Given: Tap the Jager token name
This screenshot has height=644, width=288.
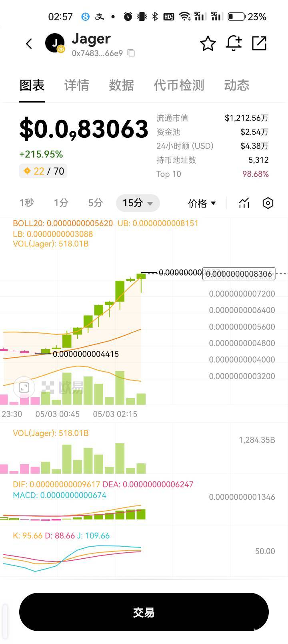Looking at the screenshot, I should click(91, 39).
